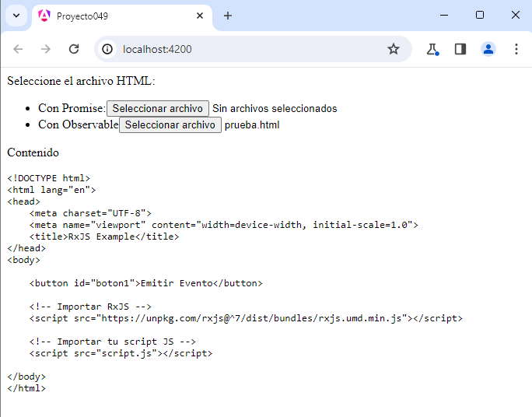Close the Proyecto049 tab
This screenshot has height=417, width=532.
(x=200, y=16)
